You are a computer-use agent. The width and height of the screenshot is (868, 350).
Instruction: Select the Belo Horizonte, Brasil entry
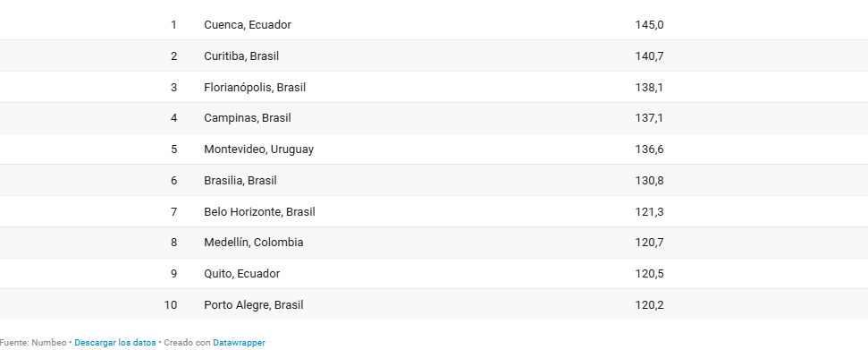[x=259, y=211]
